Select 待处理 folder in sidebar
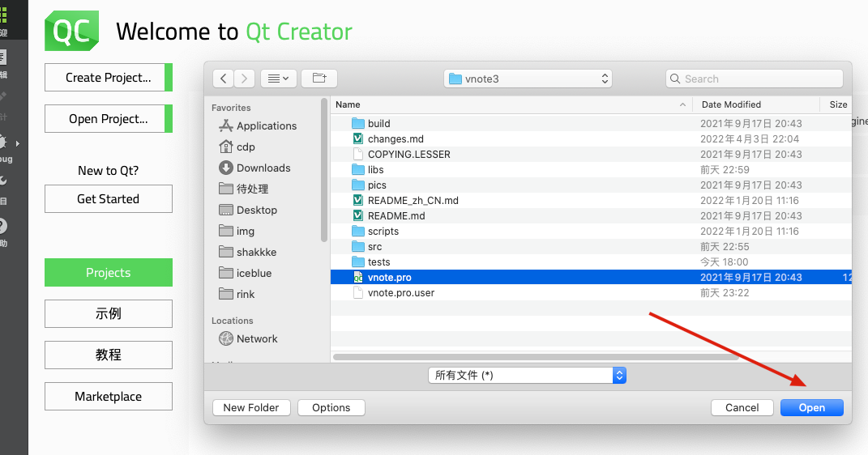The height and width of the screenshot is (455, 868). [244, 189]
